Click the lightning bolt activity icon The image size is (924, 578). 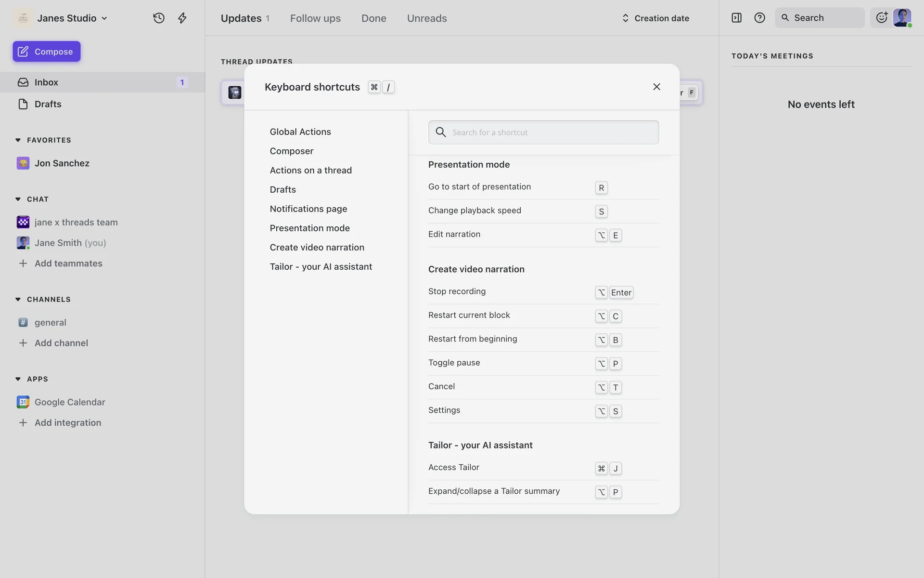tap(182, 18)
